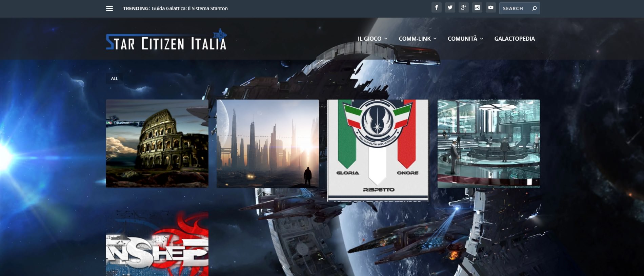Click the Star Citizen Italia logo

click(x=166, y=41)
